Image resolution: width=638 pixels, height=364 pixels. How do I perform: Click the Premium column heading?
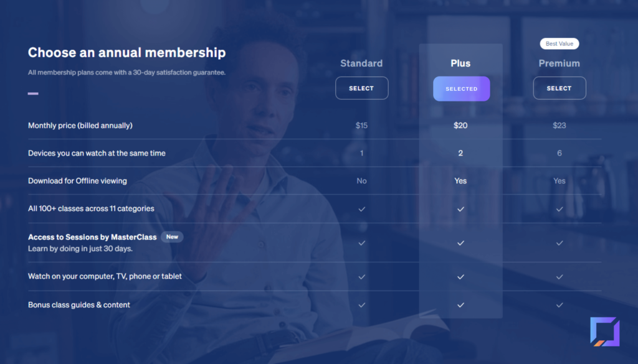(559, 63)
